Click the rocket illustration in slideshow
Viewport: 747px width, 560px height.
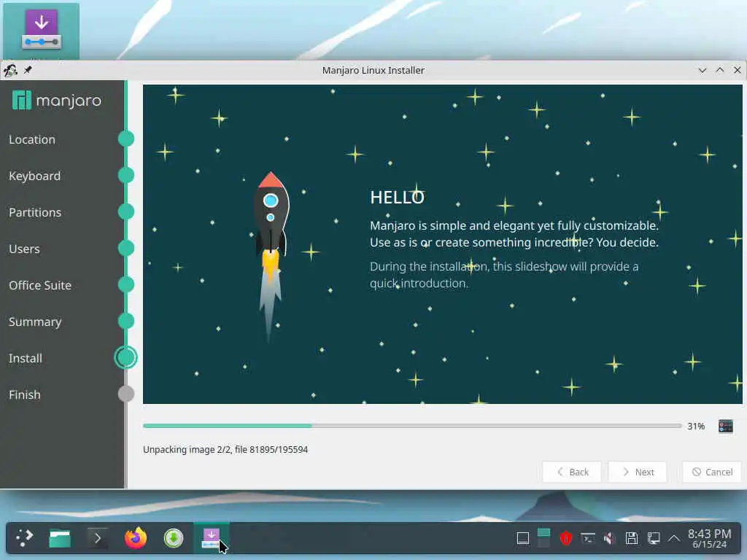[271, 257]
